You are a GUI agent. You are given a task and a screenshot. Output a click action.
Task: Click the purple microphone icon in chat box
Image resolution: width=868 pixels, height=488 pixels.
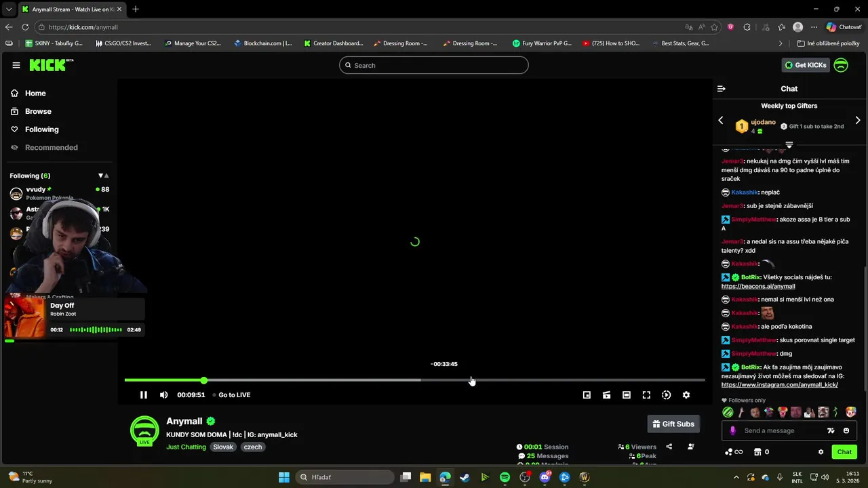point(732,430)
